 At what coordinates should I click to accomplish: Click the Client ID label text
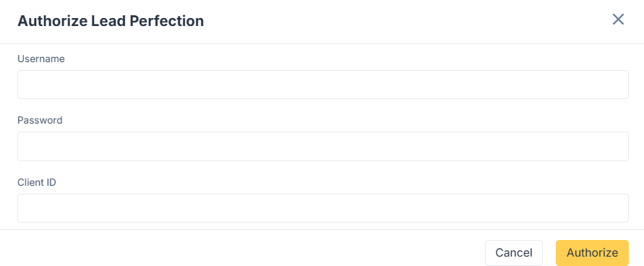tap(37, 182)
